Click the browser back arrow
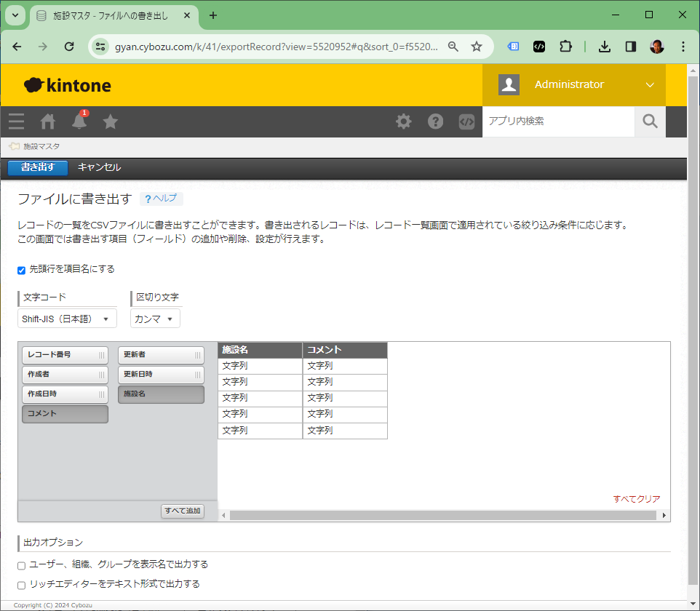 click(x=17, y=47)
